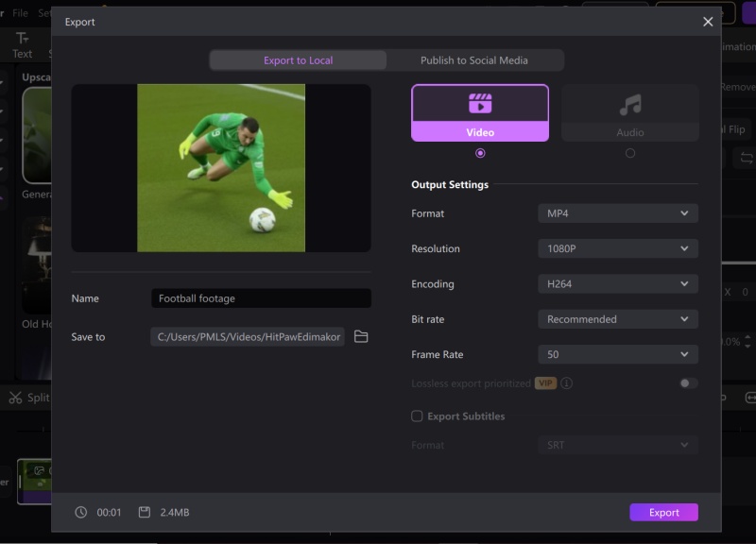
Task: Open the Resolution 1080P dropdown
Action: coord(618,248)
